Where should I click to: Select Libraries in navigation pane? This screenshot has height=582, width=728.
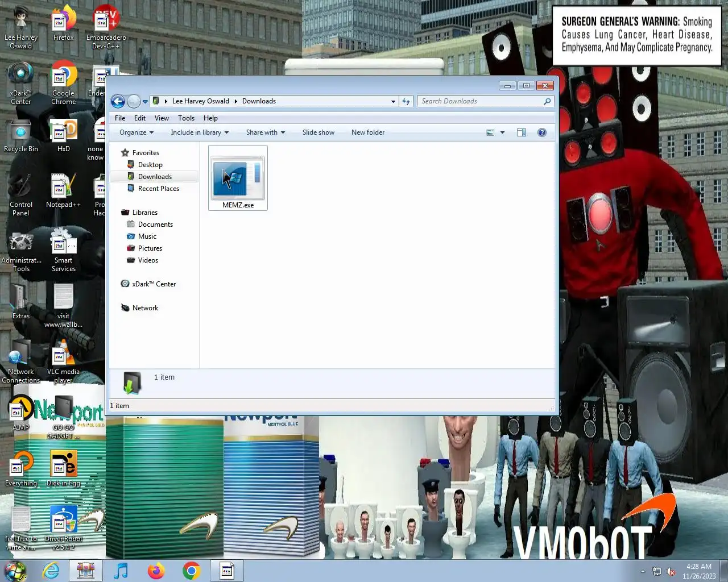coord(145,213)
